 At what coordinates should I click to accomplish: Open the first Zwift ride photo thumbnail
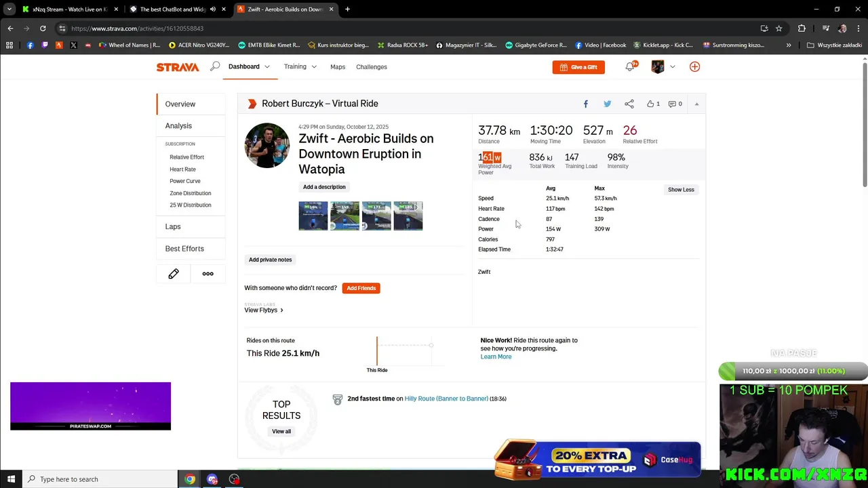313,216
